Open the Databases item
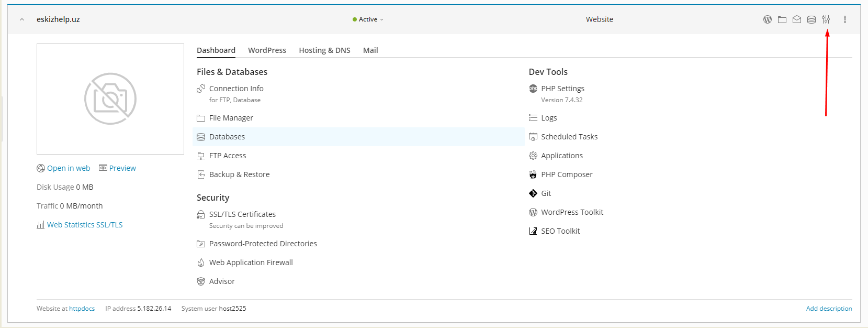Viewport: 868px width, 328px height. coord(227,137)
